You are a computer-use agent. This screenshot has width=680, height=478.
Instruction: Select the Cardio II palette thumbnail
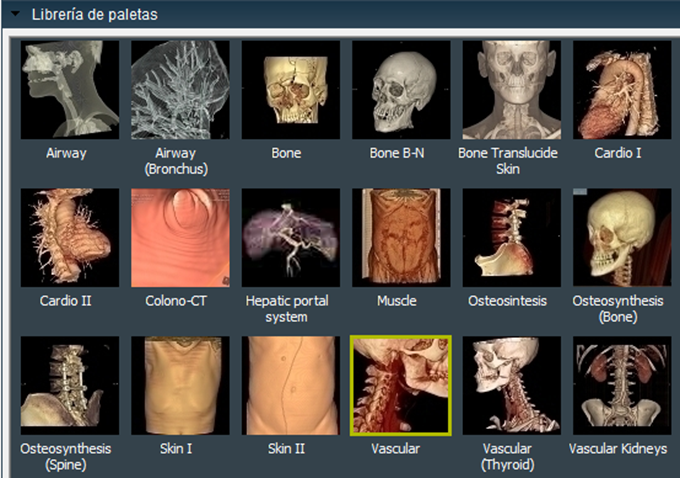click(x=70, y=238)
